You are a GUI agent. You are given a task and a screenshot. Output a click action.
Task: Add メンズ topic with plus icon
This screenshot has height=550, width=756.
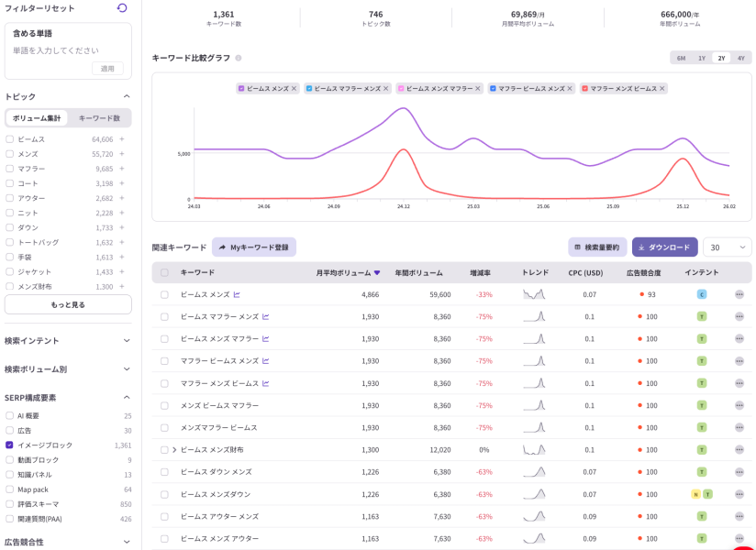[x=122, y=154]
